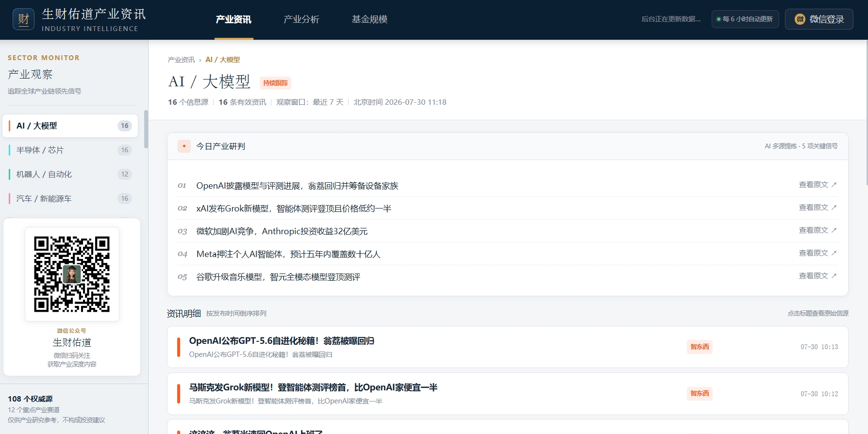Open headline xAI发布Grok新模型
Image resolution: width=868 pixels, height=434 pixels.
(294, 209)
